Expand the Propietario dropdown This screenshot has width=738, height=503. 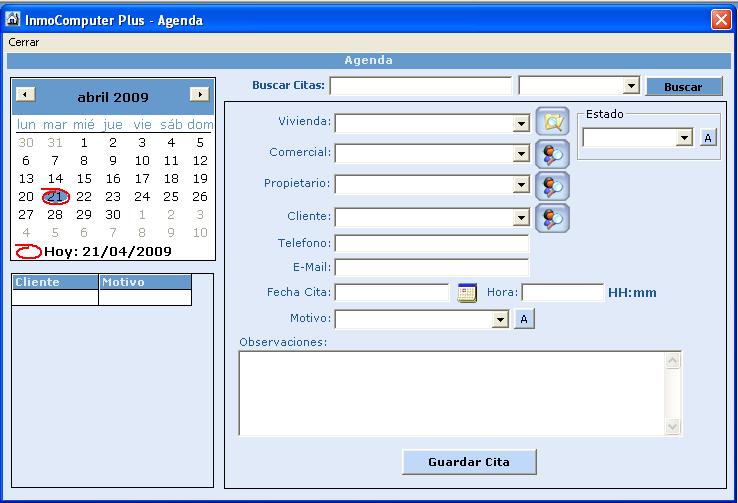[x=521, y=185]
